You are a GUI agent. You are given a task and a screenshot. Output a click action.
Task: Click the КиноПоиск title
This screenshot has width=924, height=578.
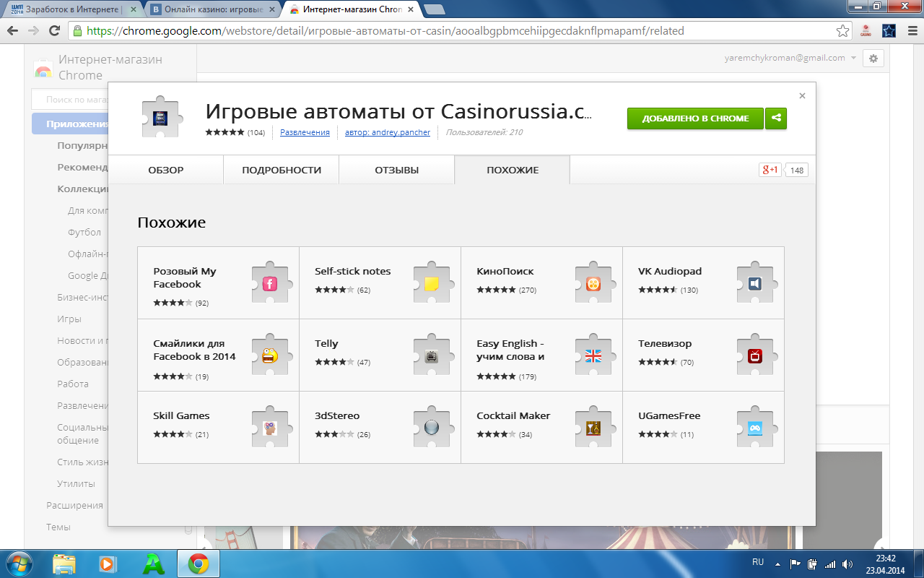(x=505, y=271)
